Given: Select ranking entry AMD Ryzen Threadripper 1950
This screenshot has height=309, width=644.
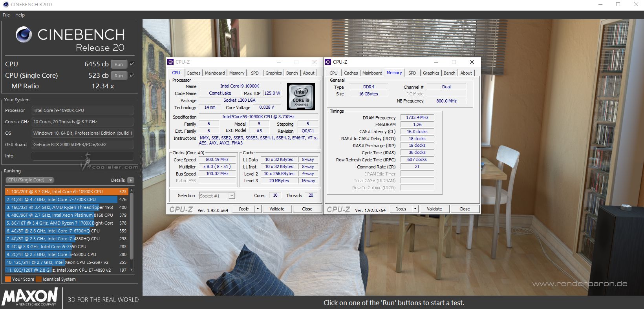Looking at the screenshot, I should [67, 207].
